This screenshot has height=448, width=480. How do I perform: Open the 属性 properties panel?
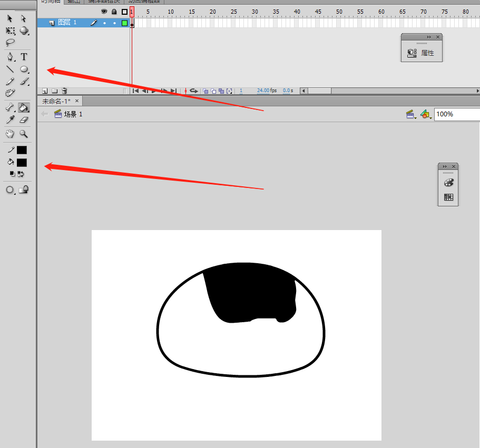421,53
